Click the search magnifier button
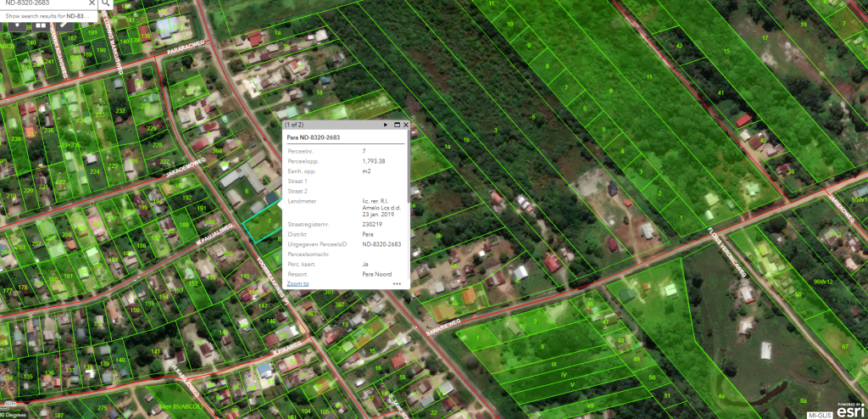This screenshot has height=419, width=868. (106, 3)
